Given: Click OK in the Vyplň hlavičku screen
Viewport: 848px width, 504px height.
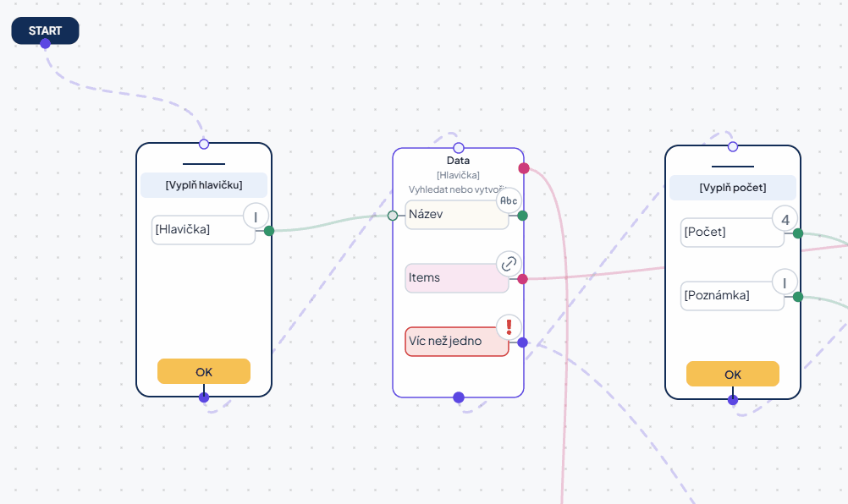Looking at the screenshot, I should tap(204, 371).
